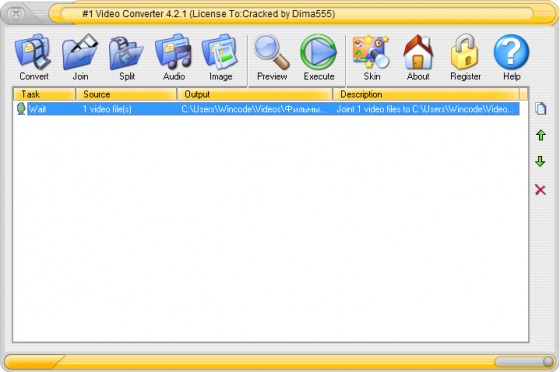Open the About home icon
This screenshot has height=372, width=560.
418,57
